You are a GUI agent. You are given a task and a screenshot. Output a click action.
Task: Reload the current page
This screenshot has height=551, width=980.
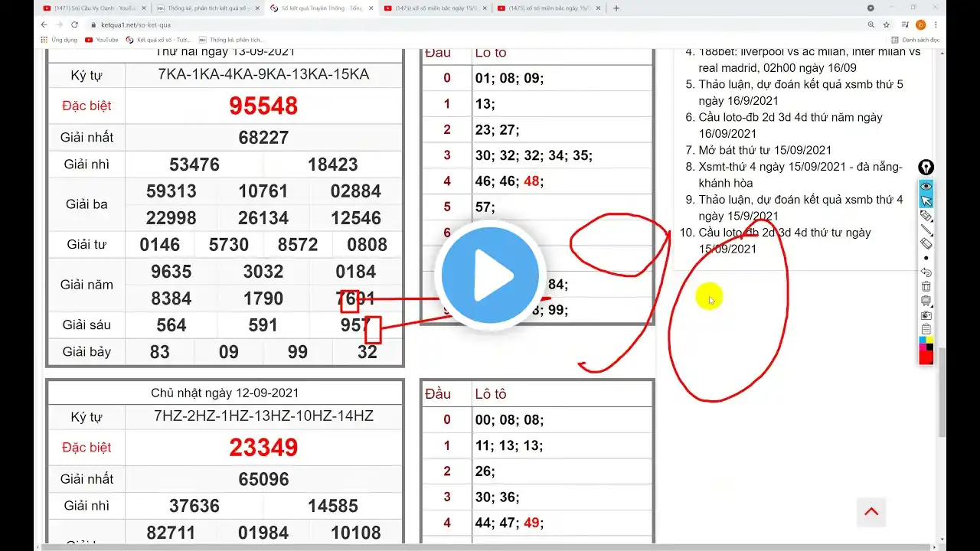74,24
